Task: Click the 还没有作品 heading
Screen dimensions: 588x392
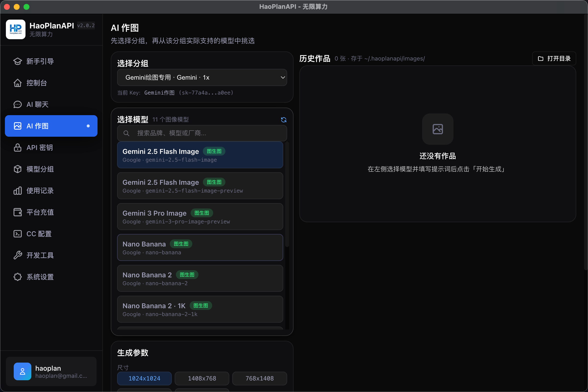Action: coord(438,156)
